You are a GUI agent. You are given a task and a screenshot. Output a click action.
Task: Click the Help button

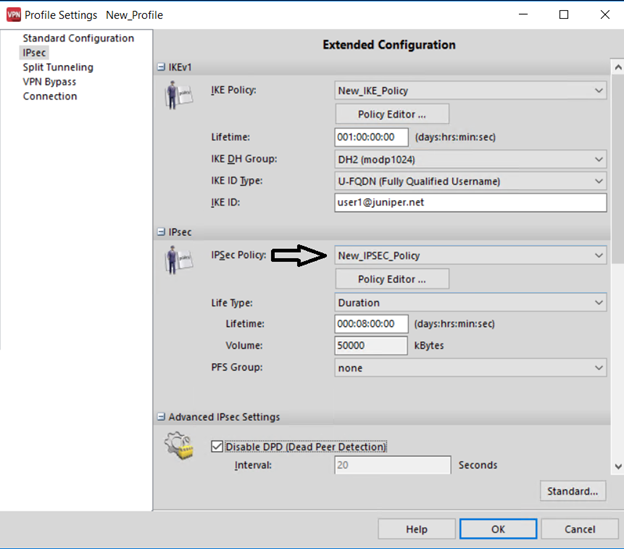coord(417,529)
